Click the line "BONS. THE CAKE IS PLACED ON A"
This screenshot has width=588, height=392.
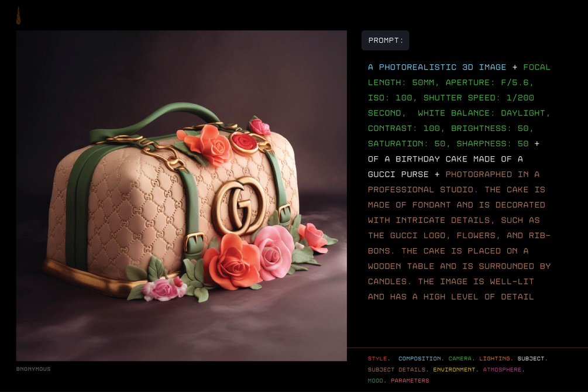(x=448, y=251)
